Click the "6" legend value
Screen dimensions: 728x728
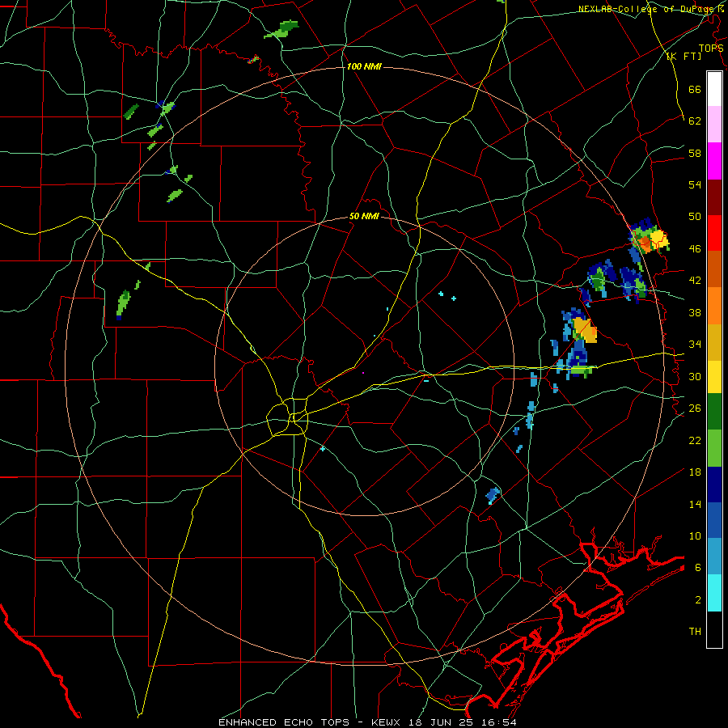coord(698,568)
